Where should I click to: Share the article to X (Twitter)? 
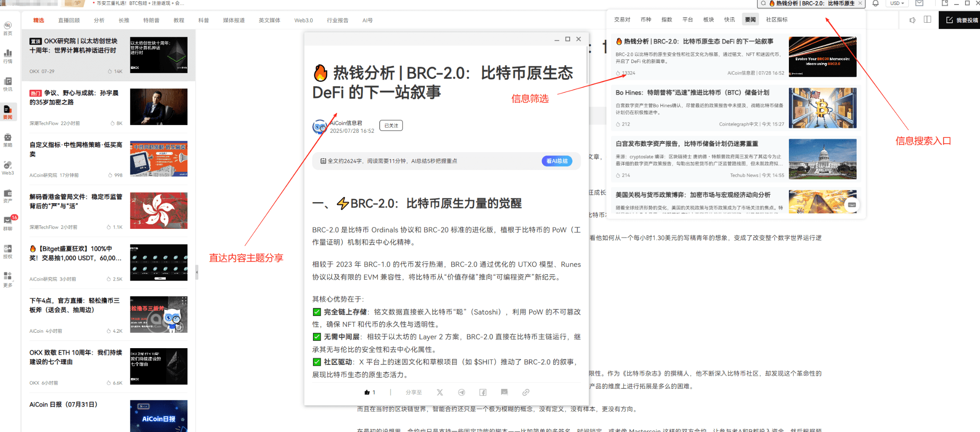coord(440,392)
